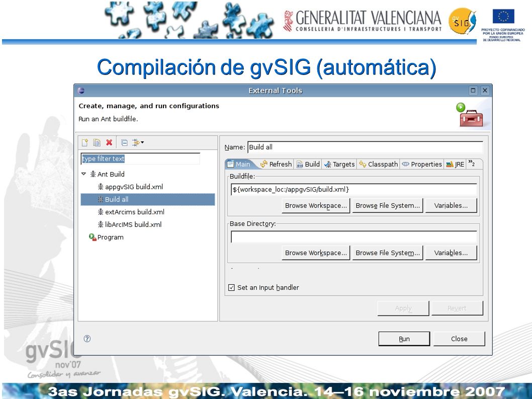Click the ant icon beside appgvSIG build.xml
Screen dimensions: 532x399
point(101,187)
